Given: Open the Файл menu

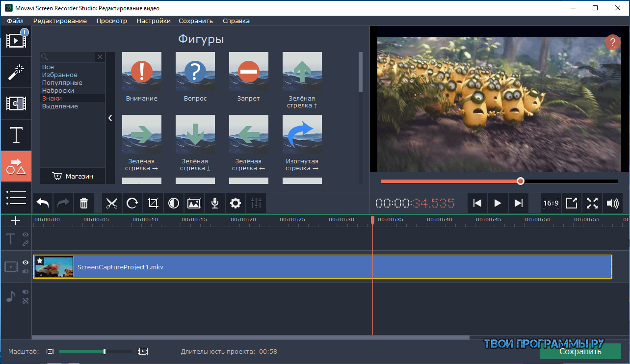Looking at the screenshot, I should [15, 21].
